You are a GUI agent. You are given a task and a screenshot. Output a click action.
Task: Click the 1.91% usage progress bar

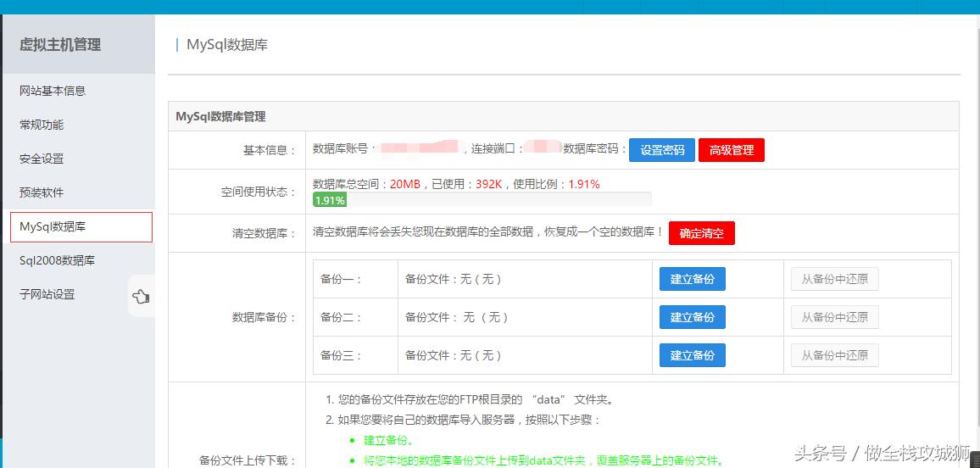(482, 200)
